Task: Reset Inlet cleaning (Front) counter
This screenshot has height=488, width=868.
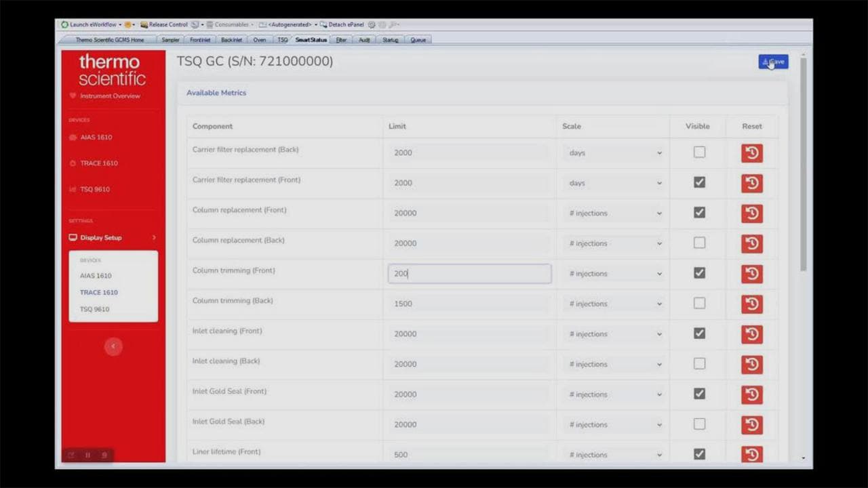Action: pyautogui.click(x=751, y=334)
